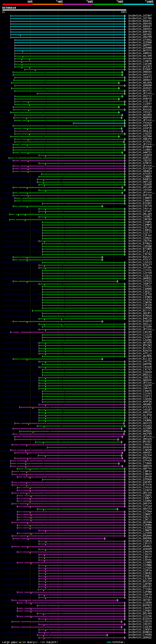Click the UniRef100_A4S069 label
This screenshot has width=156, height=644.
tap(140, 59)
